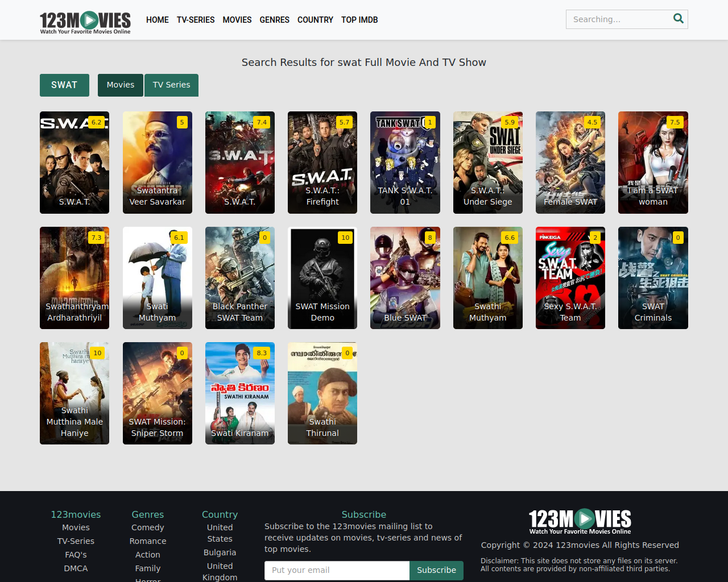Select United States country link
Image resolution: width=728 pixels, height=582 pixels.
coord(220,533)
